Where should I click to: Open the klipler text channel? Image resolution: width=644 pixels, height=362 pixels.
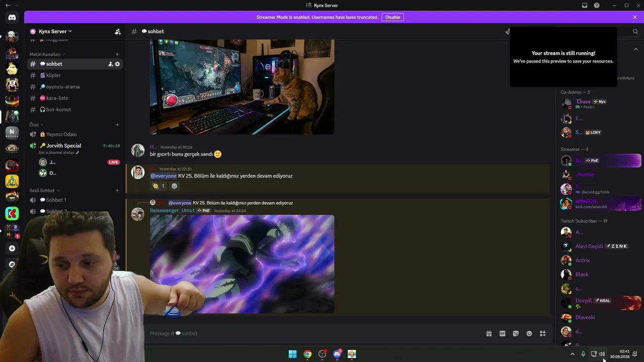pos(74,75)
